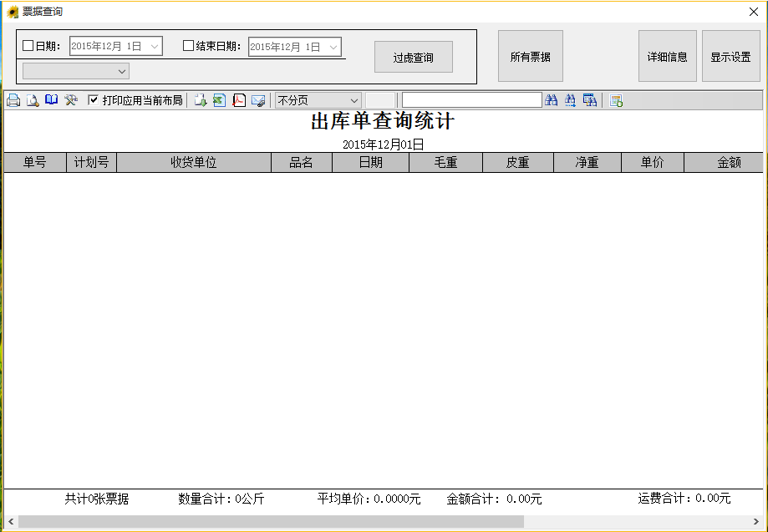768x532 pixels.
Task: Click the 共计0张票据 summary text
Action: coord(97,499)
